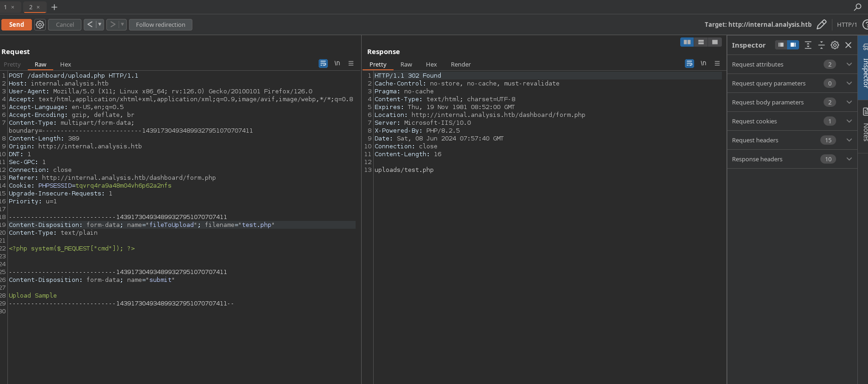Click 'Server: Microsoft-IIS/10.0' response line
Viewport: 868px width, 384px height.
click(423, 122)
